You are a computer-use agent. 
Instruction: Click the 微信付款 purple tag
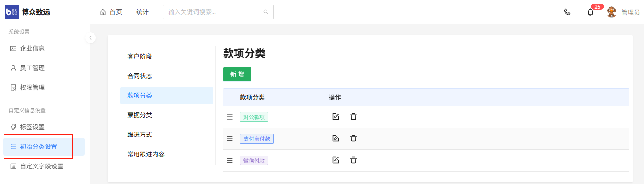[254, 160]
